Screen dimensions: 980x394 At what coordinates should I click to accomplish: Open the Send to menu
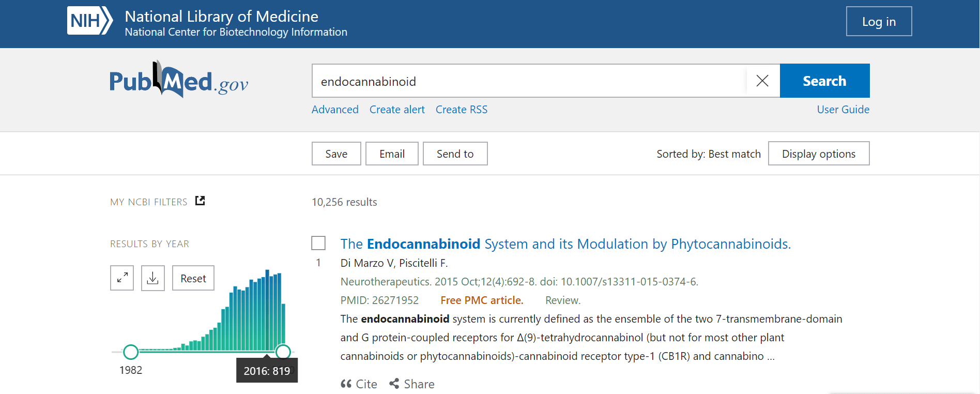455,154
